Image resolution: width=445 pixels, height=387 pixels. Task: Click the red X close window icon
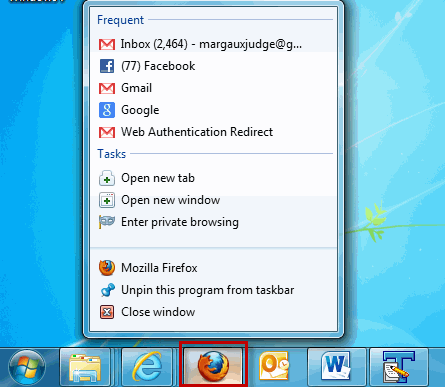(107, 312)
